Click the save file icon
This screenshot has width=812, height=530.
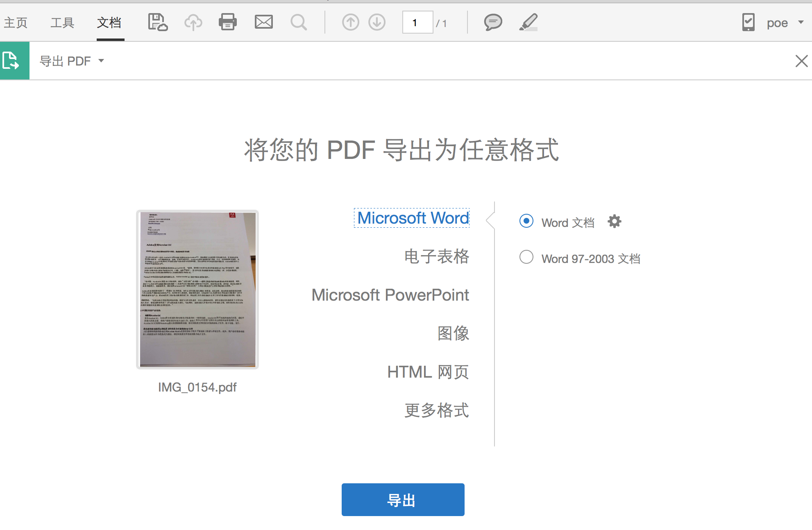click(x=158, y=22)
